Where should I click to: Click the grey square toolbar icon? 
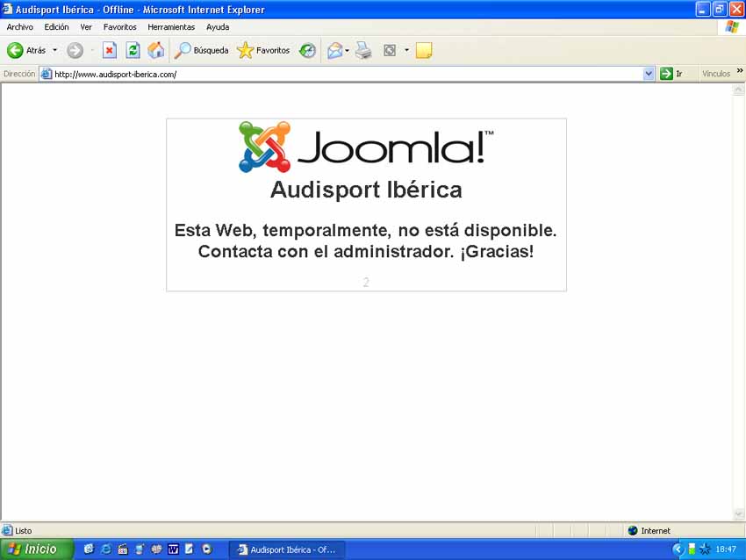(x=390, y=50)
